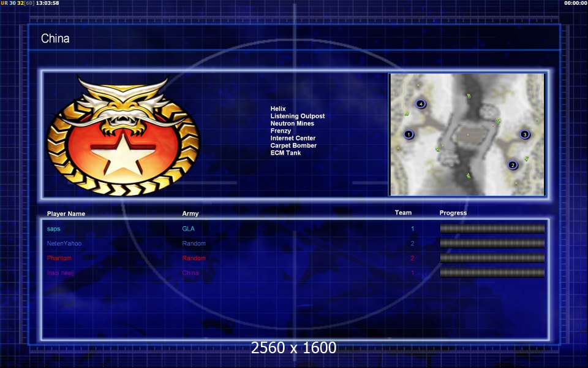
Task: Select start position 3 on the minimap
Action: [525, 134]
